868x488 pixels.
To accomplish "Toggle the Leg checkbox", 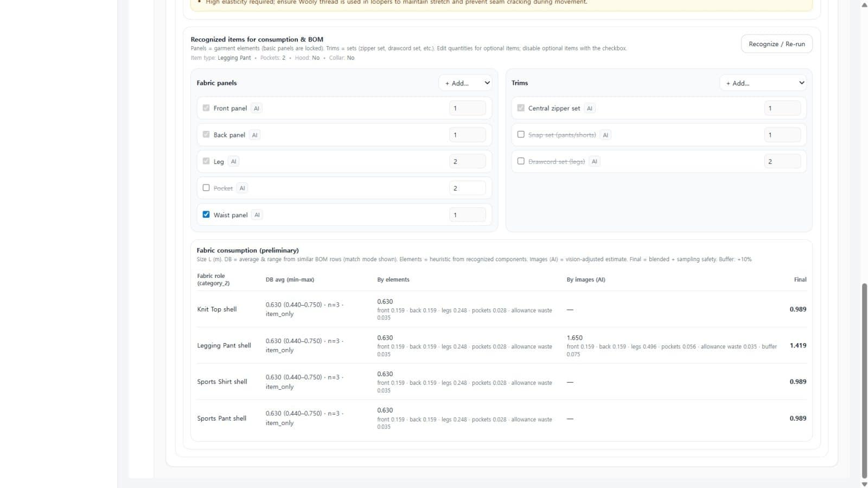I will (206, 161).
